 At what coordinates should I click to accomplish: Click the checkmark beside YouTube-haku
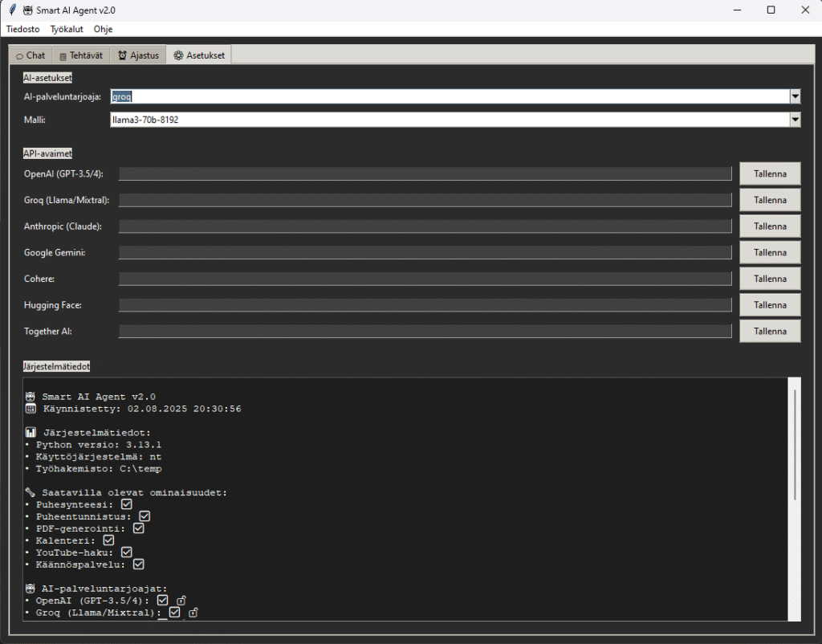[126, 552]
